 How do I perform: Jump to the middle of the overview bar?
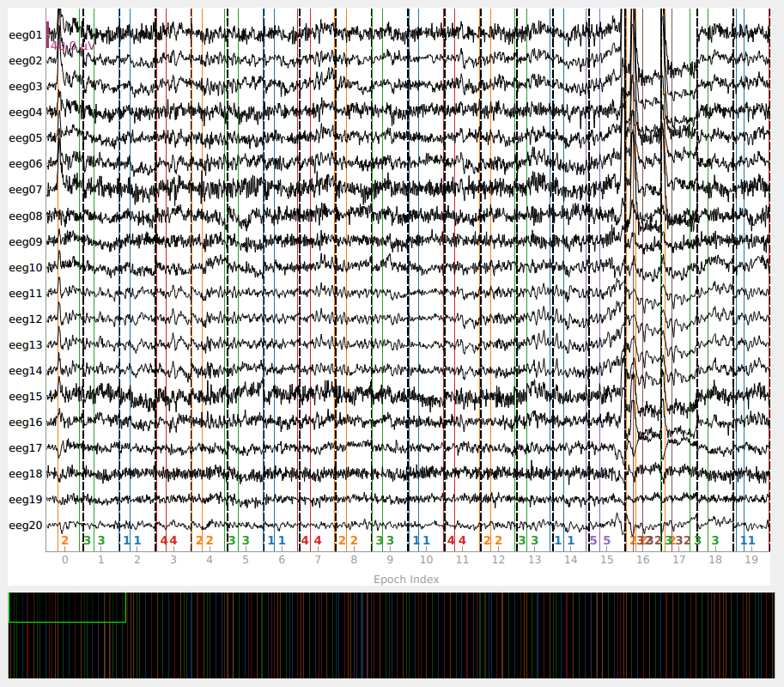pos(392,635)
